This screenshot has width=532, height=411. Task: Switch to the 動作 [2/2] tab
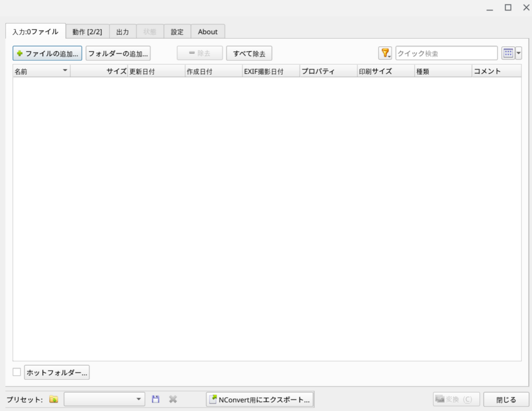coord(87,32)
